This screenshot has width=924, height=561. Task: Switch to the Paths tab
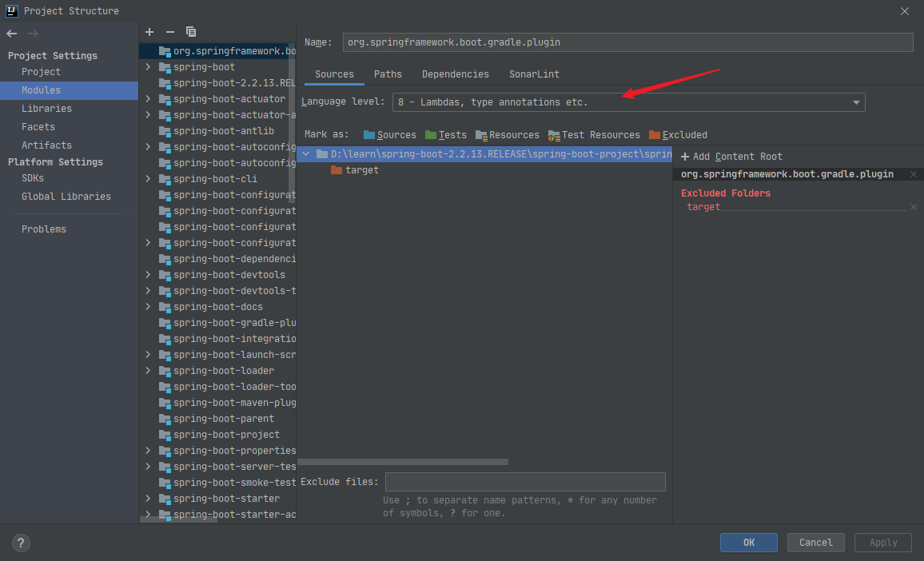(x=388, y=74)
